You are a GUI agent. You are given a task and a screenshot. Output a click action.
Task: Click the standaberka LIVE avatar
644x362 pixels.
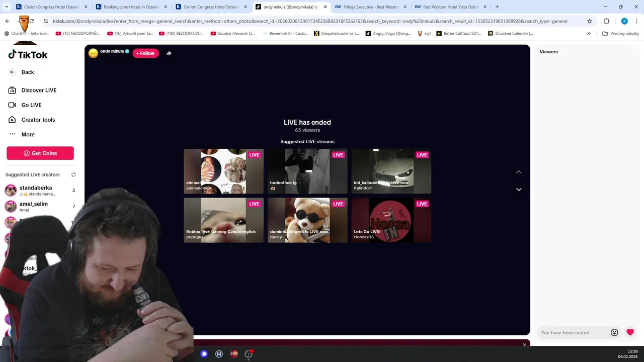[x=11, y=191]
